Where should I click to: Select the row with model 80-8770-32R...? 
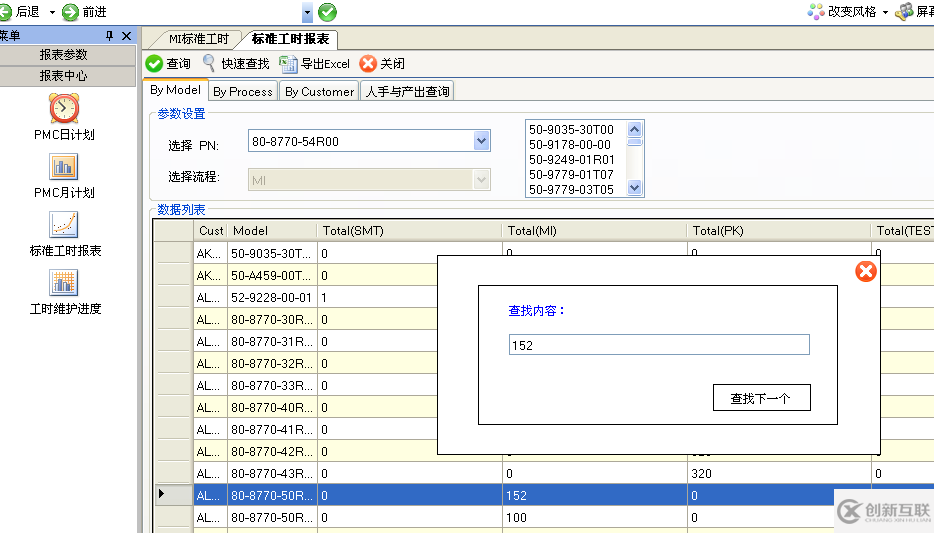coord(271,364)
